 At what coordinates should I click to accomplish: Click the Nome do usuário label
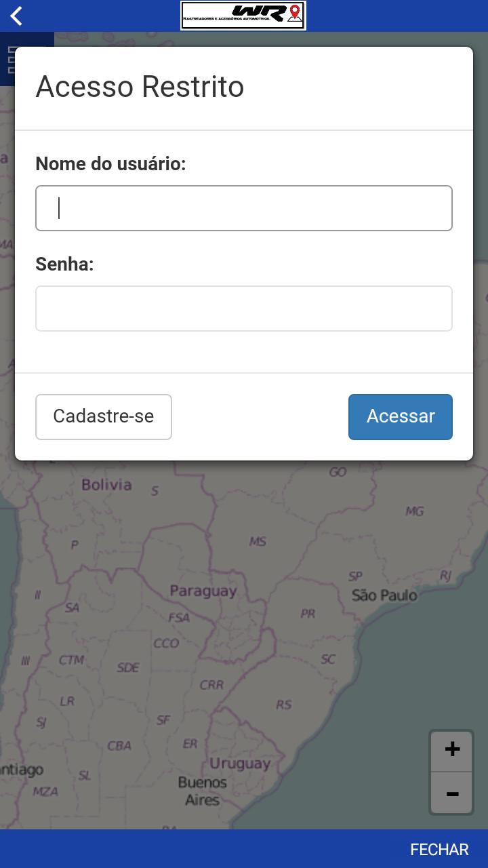[110, 163]
